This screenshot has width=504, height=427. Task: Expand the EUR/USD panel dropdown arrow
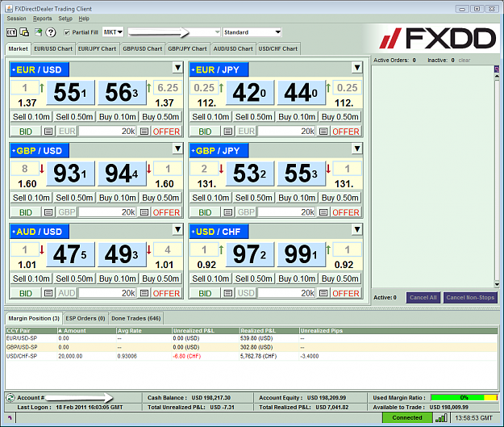[x=177, y=68]
